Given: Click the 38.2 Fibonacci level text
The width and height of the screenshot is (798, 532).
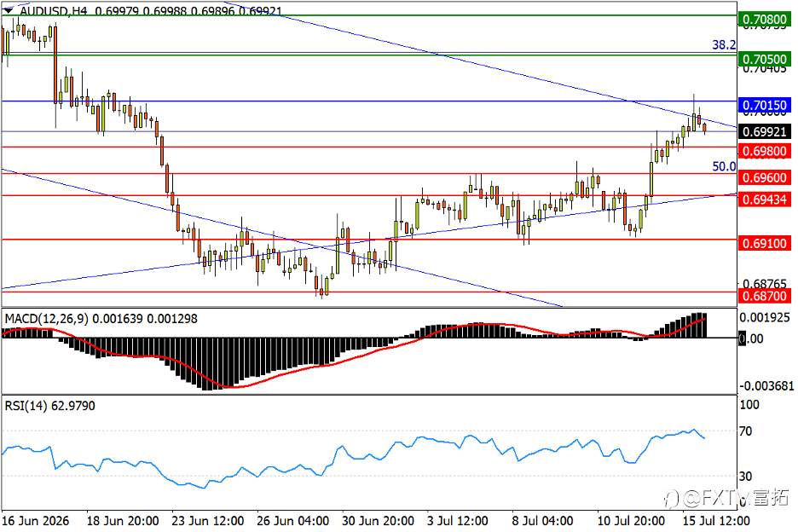Looking at the screenshot, I should point(724,45).
